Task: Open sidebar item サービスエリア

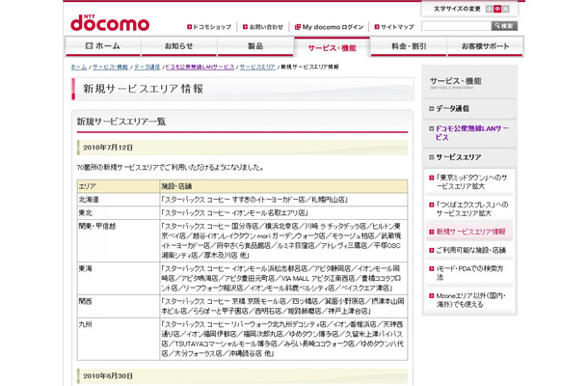Action: 458,157
